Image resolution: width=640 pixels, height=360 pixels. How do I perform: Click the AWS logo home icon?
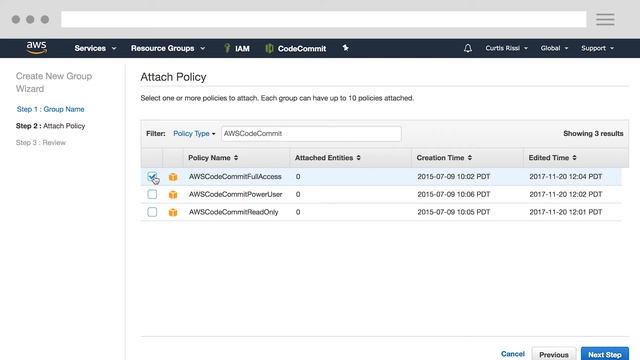pyautogui.click(x=36, y=48)
